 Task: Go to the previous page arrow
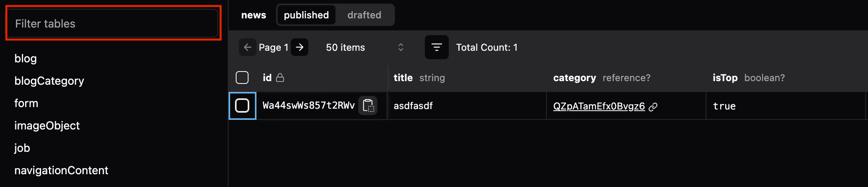pyautogui.click(x=247, y=48)
